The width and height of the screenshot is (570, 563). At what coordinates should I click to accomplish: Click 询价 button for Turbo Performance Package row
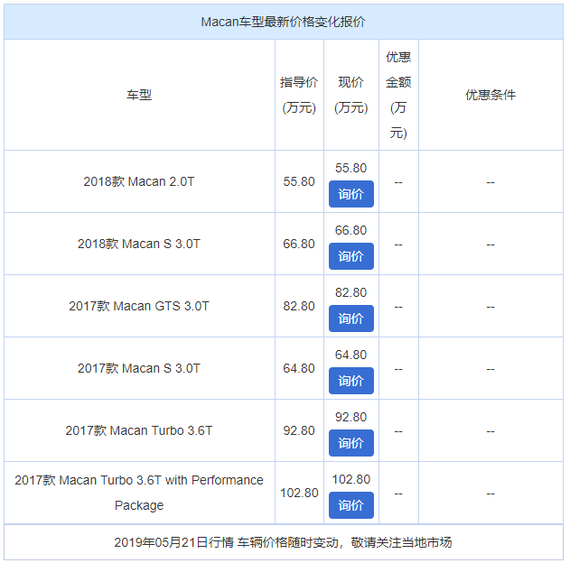tap(351, 505)
